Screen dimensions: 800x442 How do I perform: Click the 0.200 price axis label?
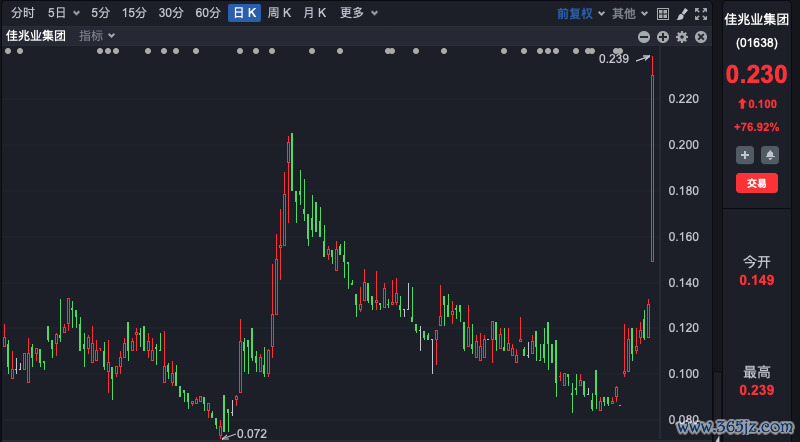click(x=684, y=145)
